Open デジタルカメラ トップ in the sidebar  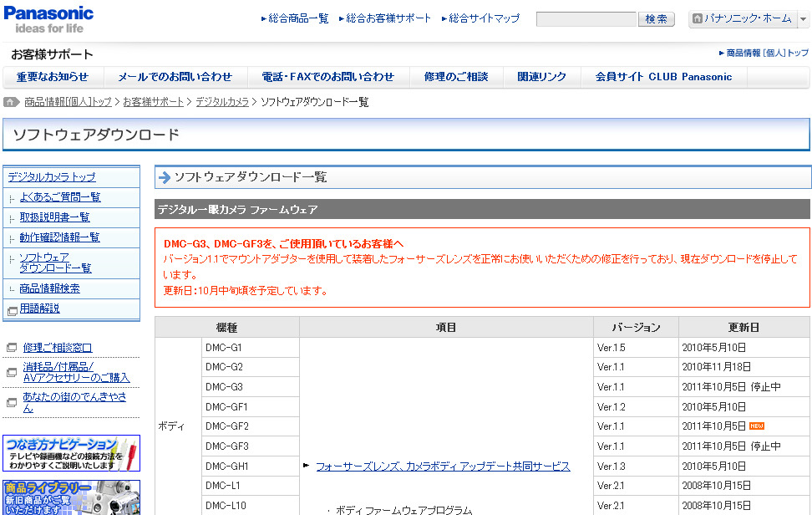click(x=52, y=177)
